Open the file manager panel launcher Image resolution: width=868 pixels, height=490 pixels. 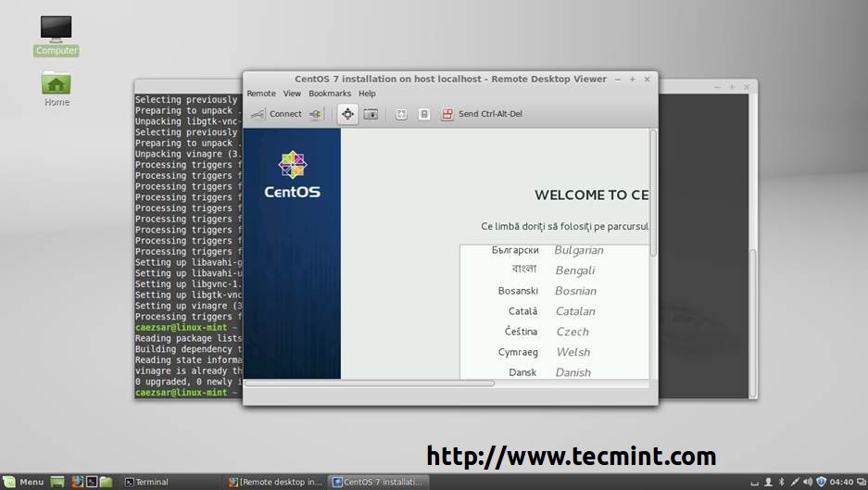(x=107, y=482)
